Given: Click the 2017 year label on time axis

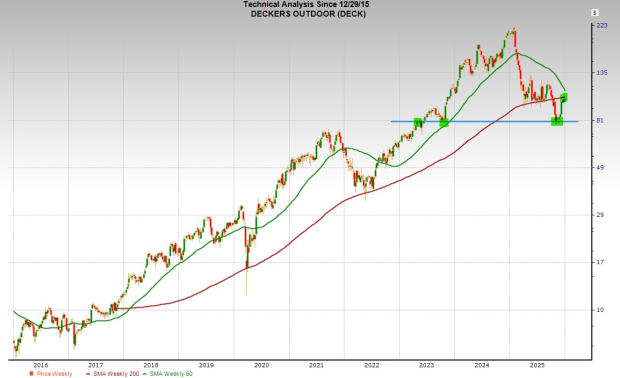Looking at the screenshot, I should pos(96,365).
